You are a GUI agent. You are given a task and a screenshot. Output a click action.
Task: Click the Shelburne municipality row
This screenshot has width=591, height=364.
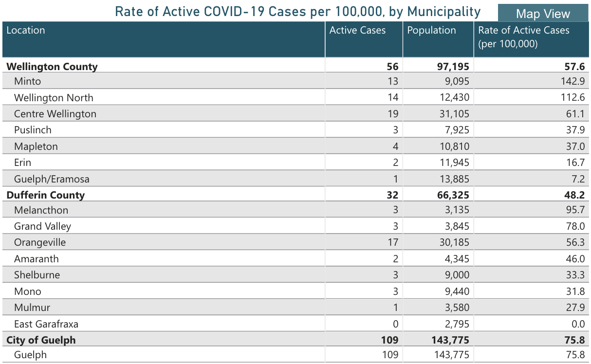tap(37, 275)
